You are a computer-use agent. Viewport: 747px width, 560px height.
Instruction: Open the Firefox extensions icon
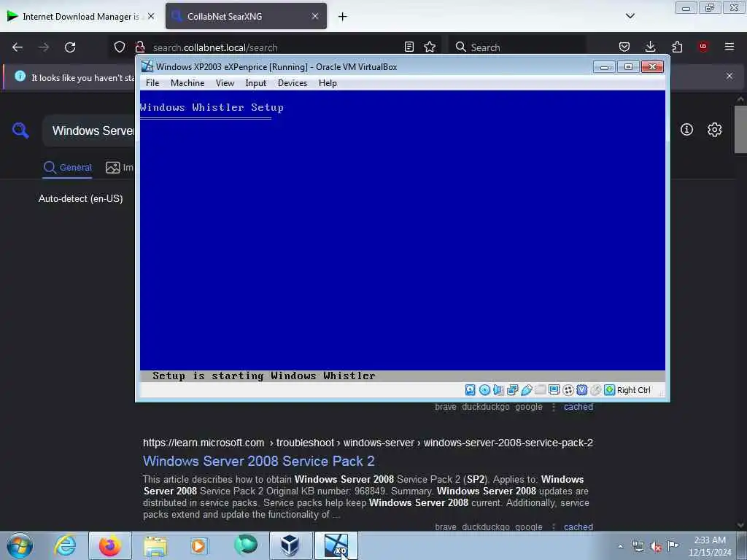tap(677, 47)
